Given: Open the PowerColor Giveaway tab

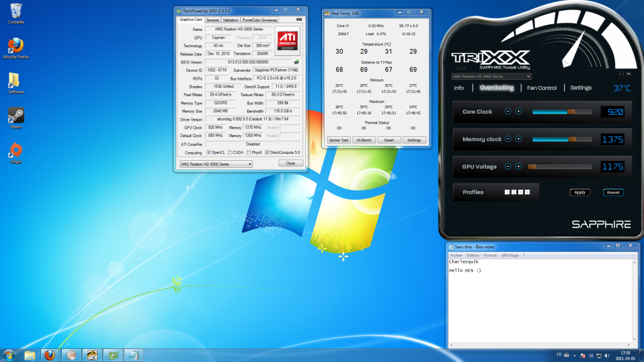Looking at the screenshot, I should click(x=260, y=19).
